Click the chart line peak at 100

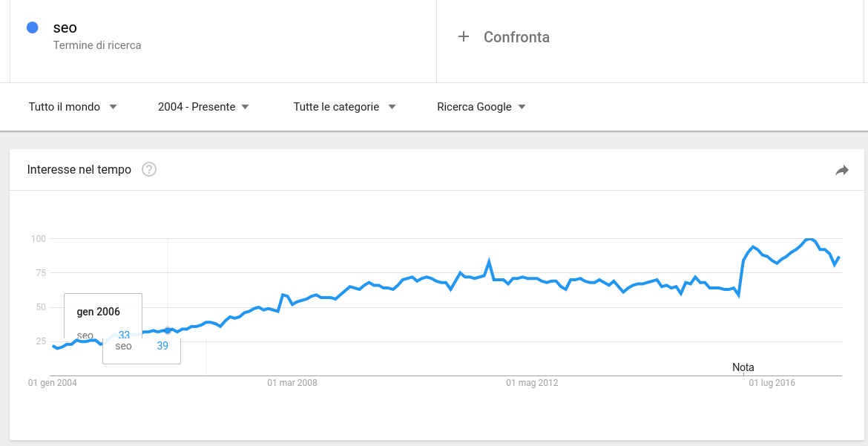[809, 239]
